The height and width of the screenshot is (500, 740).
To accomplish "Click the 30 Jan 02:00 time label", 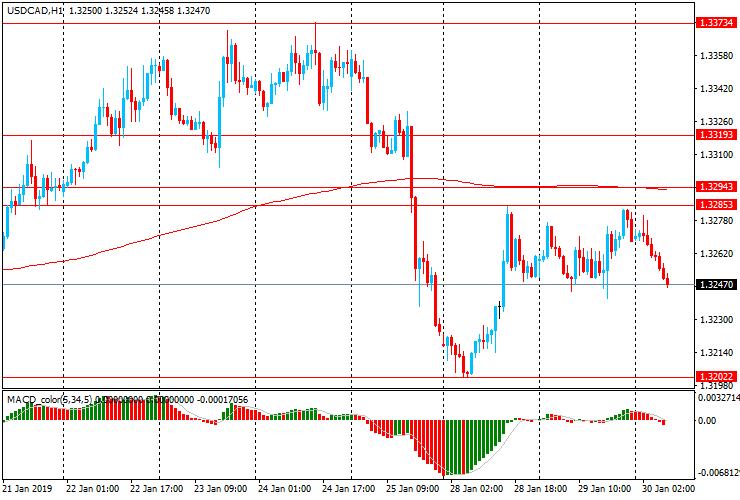I will click(668, 488).
